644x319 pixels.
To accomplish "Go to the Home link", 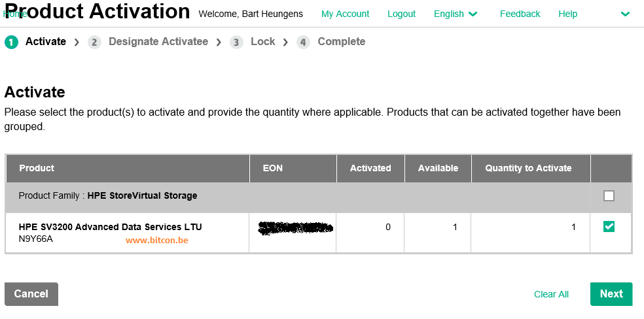I will (x=15, y=14).
